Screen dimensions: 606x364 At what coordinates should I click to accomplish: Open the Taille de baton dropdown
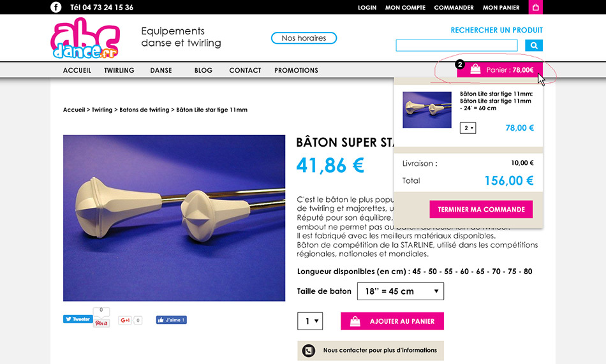pyautogui.click(x=401, y=291)
